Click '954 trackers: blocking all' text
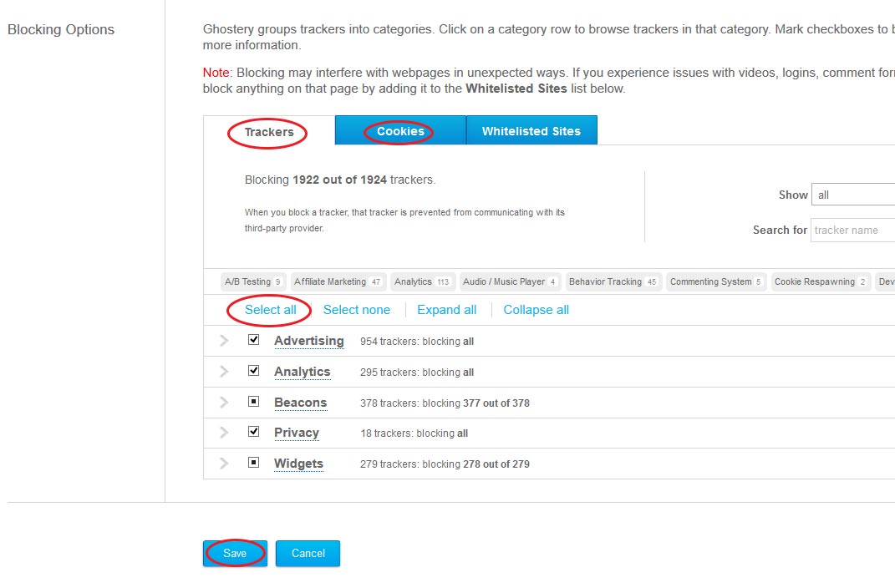This screenshot has height=588, width=895. pos(417,341)
